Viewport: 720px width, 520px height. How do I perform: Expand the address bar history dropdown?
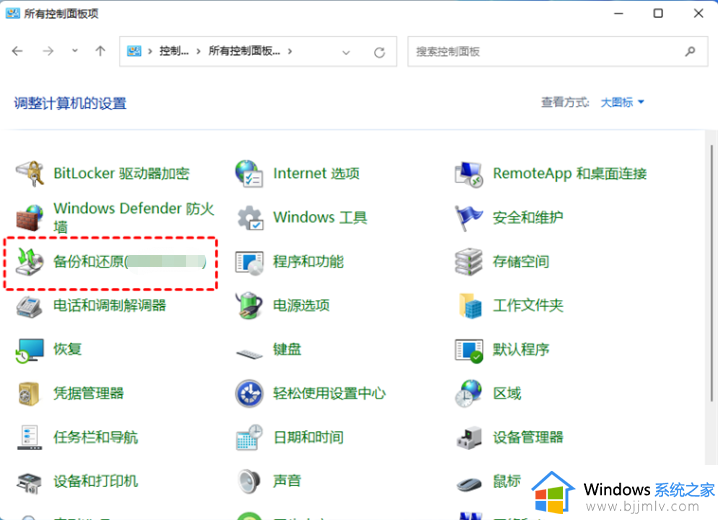pyautogui.click(x=346, y=52)
